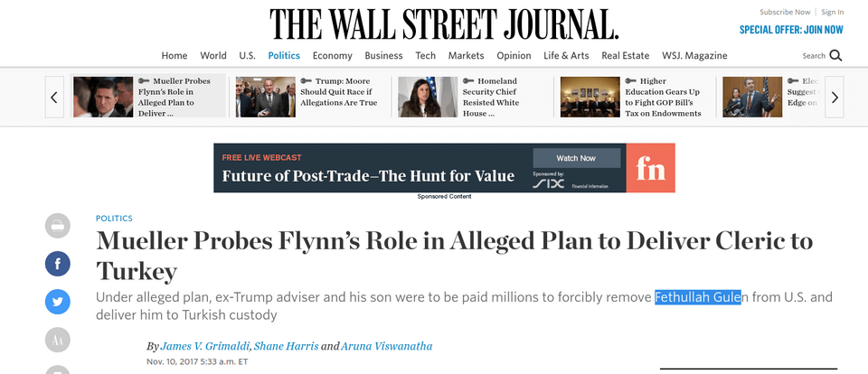Go to the Markets section

466,55
